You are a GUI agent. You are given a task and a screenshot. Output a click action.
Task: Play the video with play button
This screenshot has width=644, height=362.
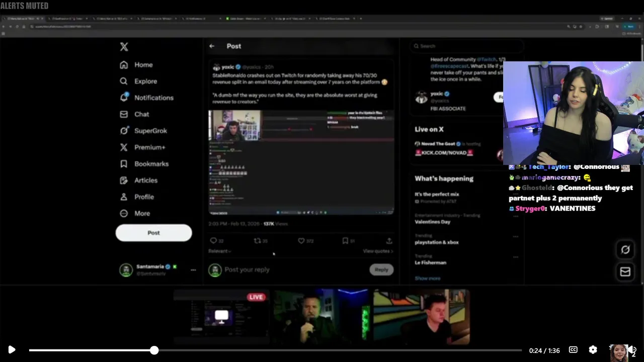pyautogui.click(x=12, y=349)
